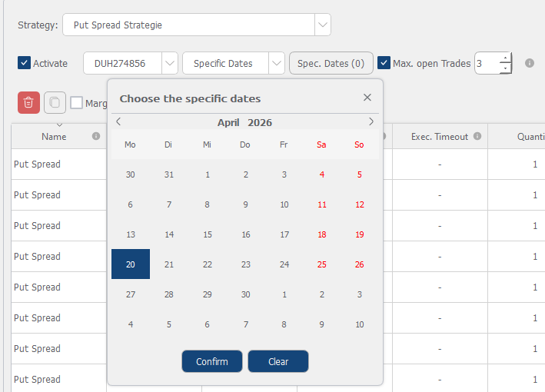545x392 pixels.
Task: Click the Max. open Trades number field
Action: [x=487, y=63]
